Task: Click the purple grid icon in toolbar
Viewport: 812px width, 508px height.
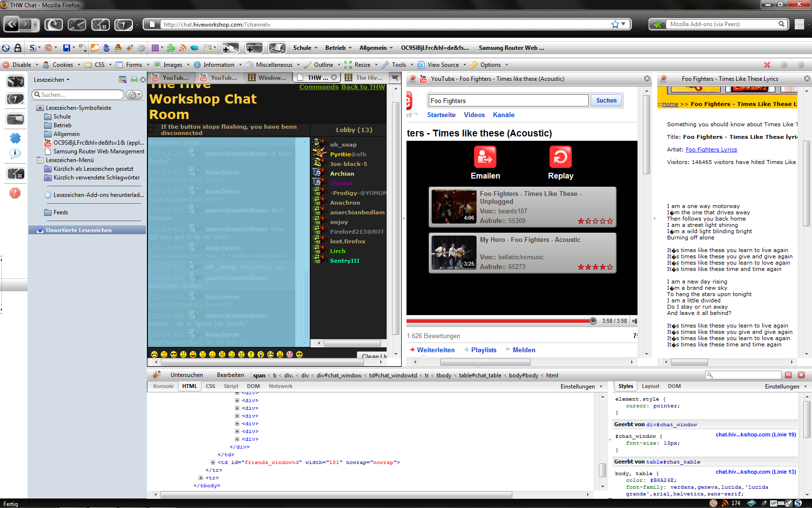Action: point(155,48)
